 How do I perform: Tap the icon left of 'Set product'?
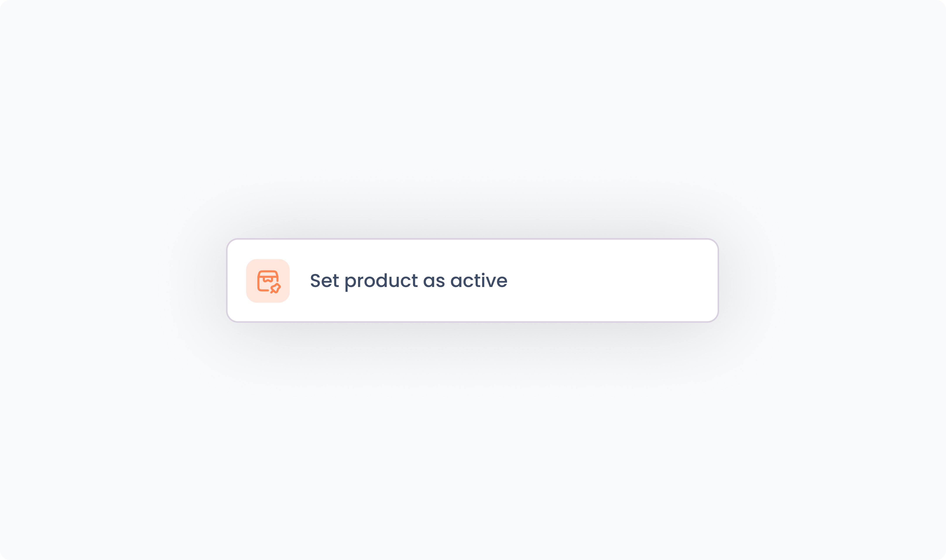click(x=268, y=281)
